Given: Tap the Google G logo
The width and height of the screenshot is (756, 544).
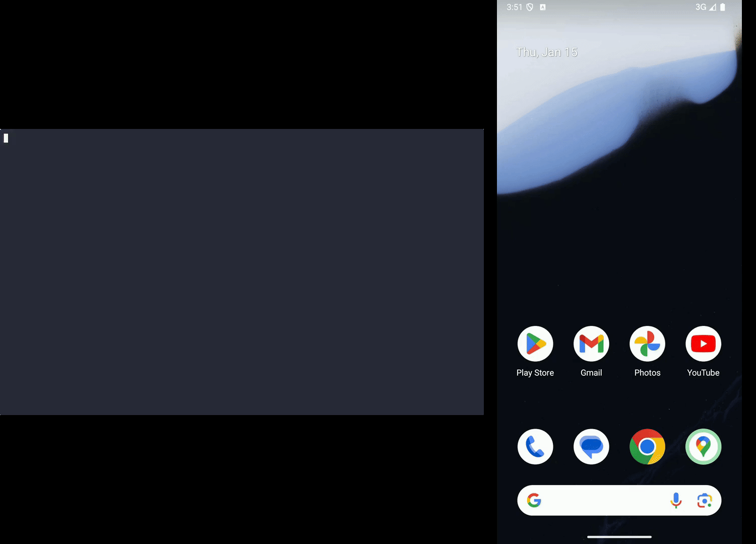Looking at the screenshot, I should (534, 500).
